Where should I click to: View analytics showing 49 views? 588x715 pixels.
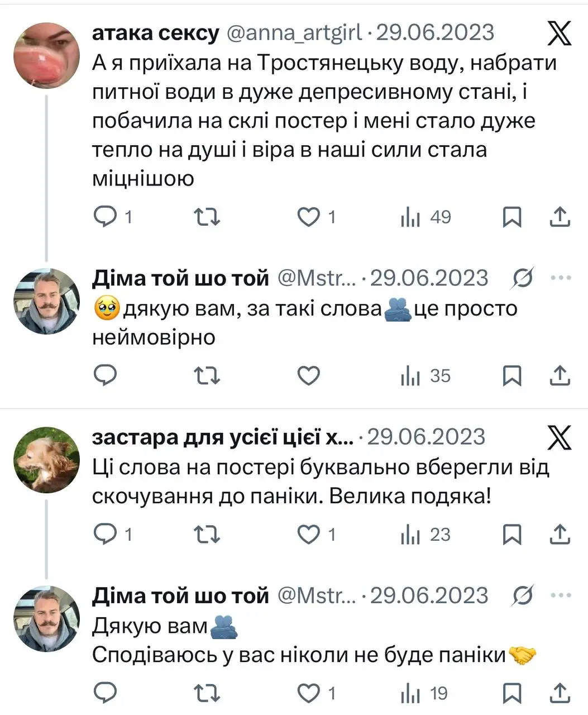point(411,217)
